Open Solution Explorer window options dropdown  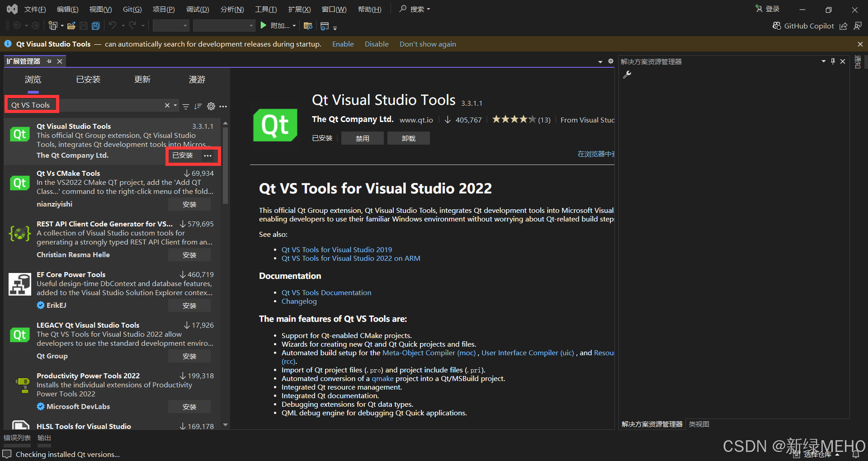click(x=823, y=61)
